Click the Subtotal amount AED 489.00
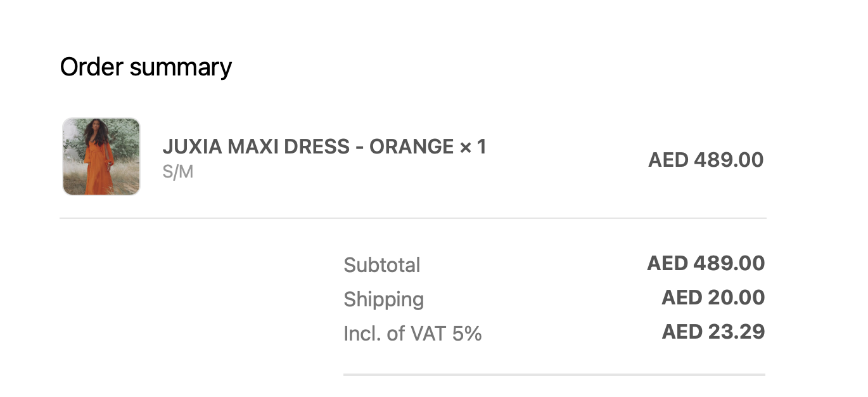Image resolution: width=868 pixels, height=397 pixels. point(706,263)
